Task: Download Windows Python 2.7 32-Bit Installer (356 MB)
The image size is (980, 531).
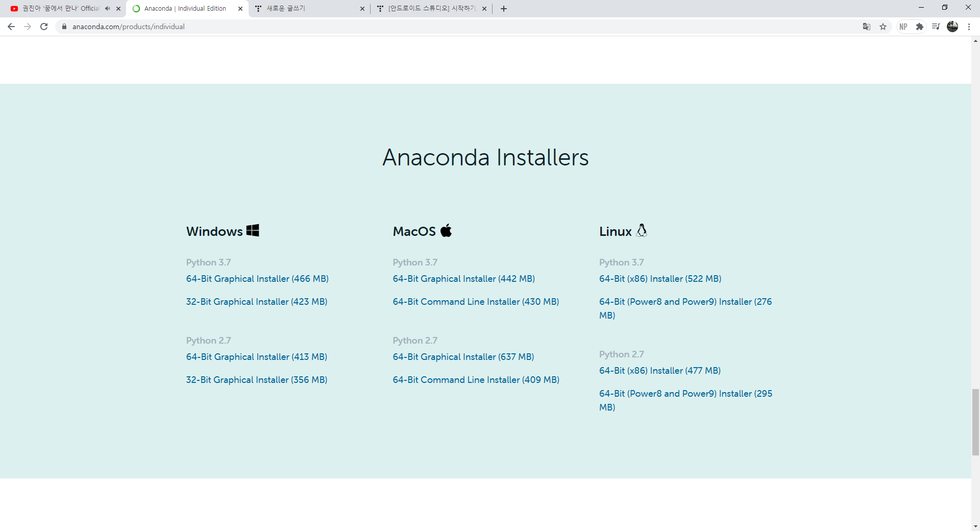Action: (x=257, y=380)
